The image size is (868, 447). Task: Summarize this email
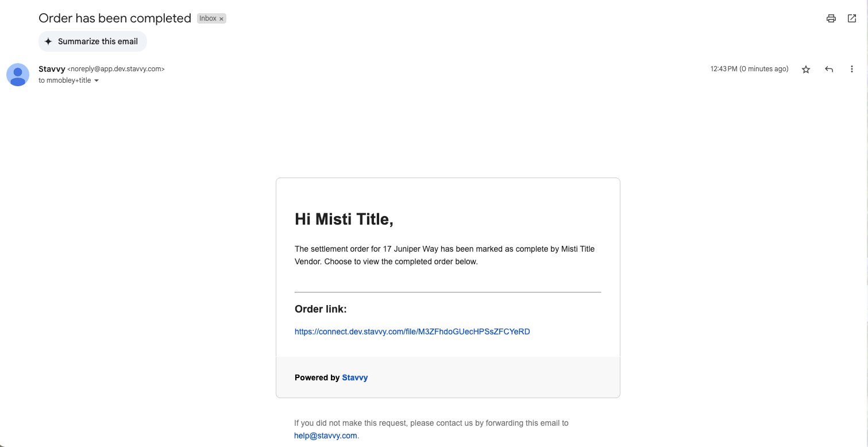pyautogui.click(x=92, y=41)
